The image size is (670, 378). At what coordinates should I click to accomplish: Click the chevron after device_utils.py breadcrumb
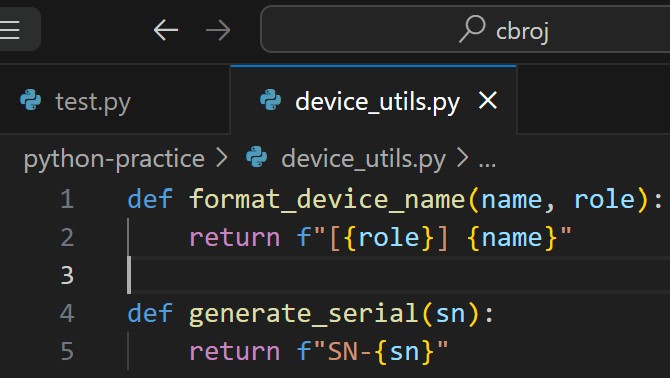click(462, 158)
